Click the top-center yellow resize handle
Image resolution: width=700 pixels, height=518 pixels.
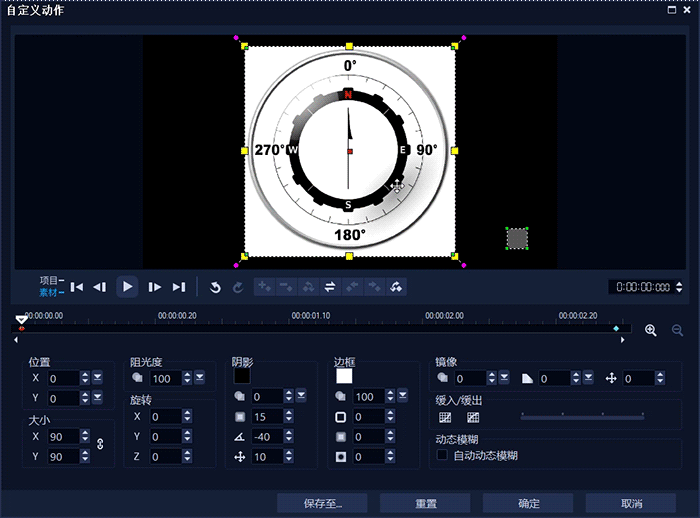coord(349,46)
